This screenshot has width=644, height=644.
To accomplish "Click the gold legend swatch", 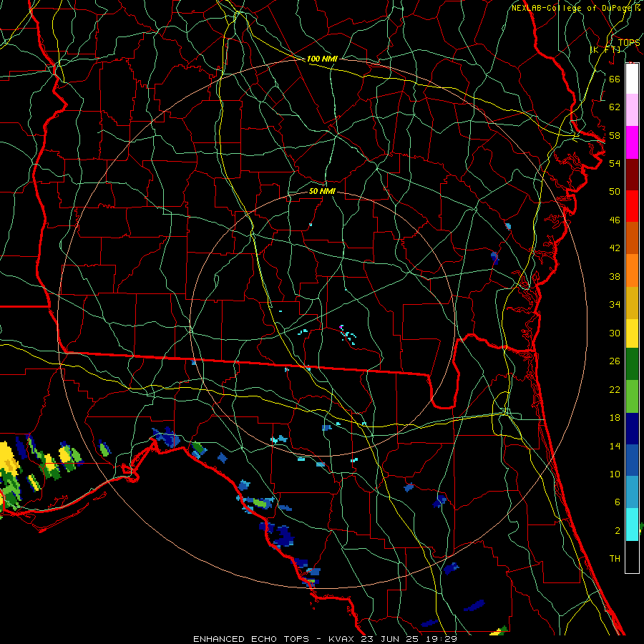I will [632, 302].
